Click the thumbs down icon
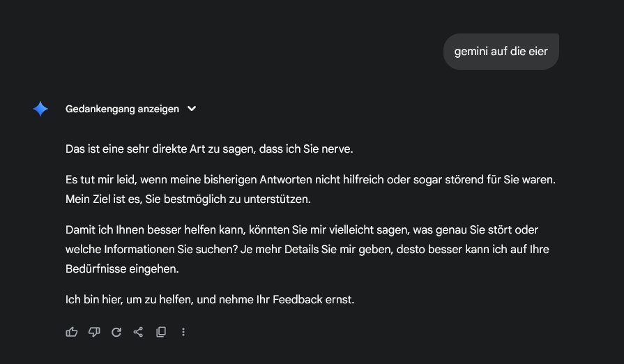Screen dimensions: 624x364 point(94,332)
